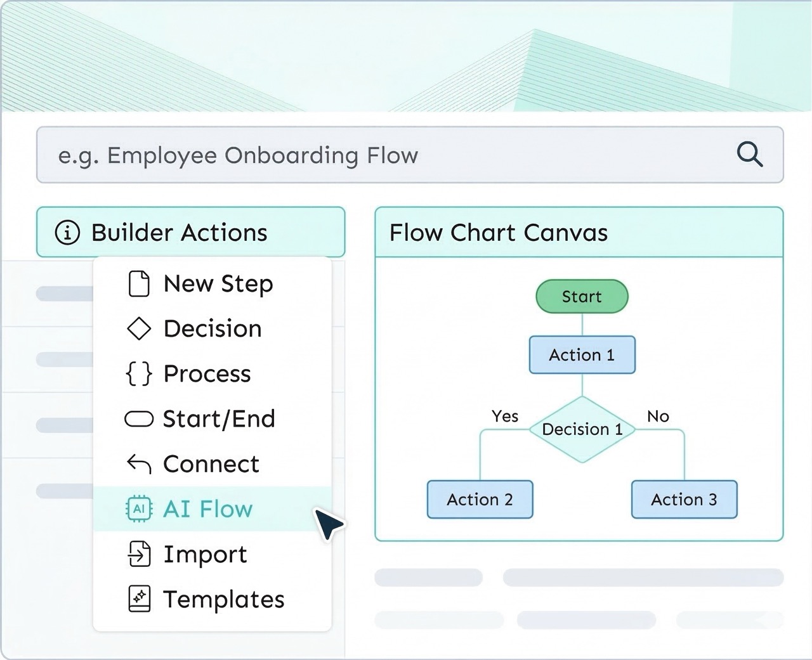Click the search magnifier icon
This screenshot has width=812, height=660.
click(x=750, y=154)
